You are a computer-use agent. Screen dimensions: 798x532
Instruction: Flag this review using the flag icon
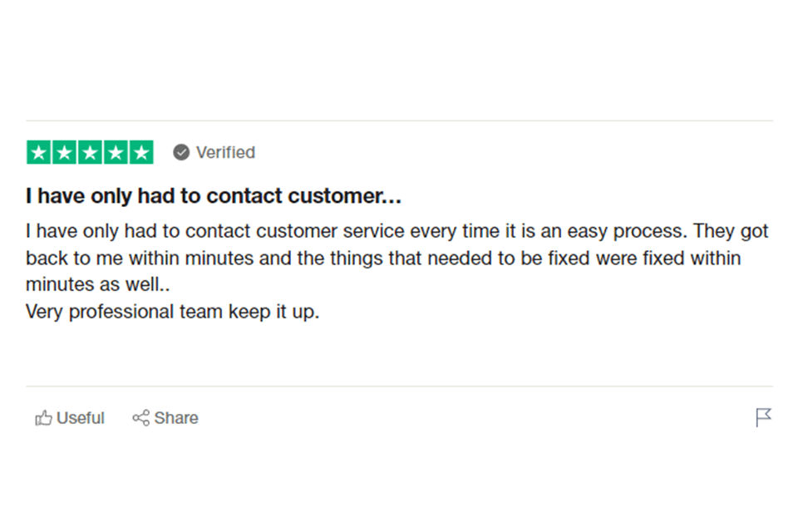click(x=763, y=417)
